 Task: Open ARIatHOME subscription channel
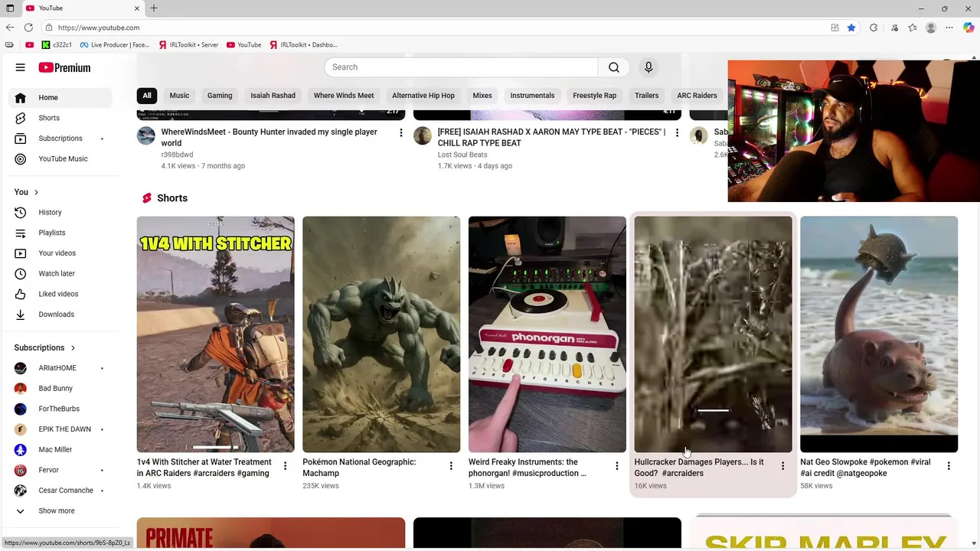[x=60, y=368]
